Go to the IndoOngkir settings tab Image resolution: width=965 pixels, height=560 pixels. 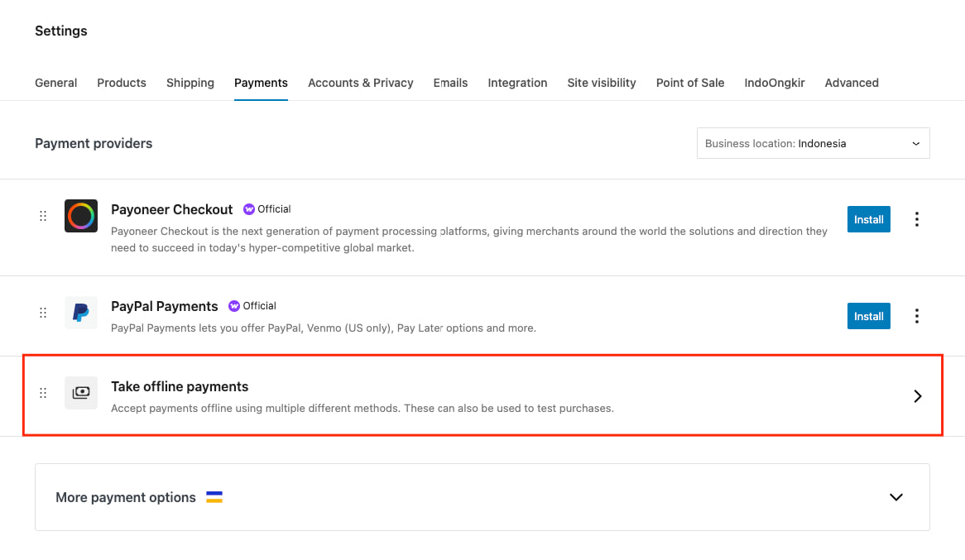pos(774,83)
